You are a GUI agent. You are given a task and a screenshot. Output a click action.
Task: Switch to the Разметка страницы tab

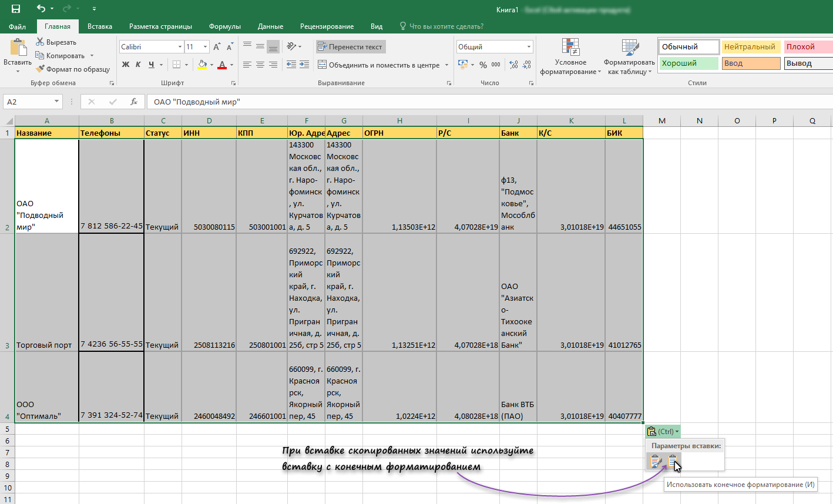(x=160, y=26)
